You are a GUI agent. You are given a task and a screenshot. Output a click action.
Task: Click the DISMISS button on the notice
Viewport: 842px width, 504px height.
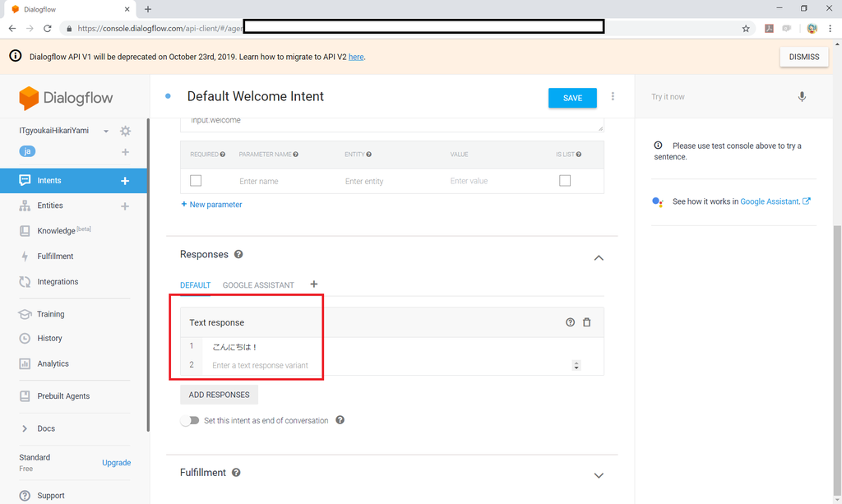[x=804, y=57]
